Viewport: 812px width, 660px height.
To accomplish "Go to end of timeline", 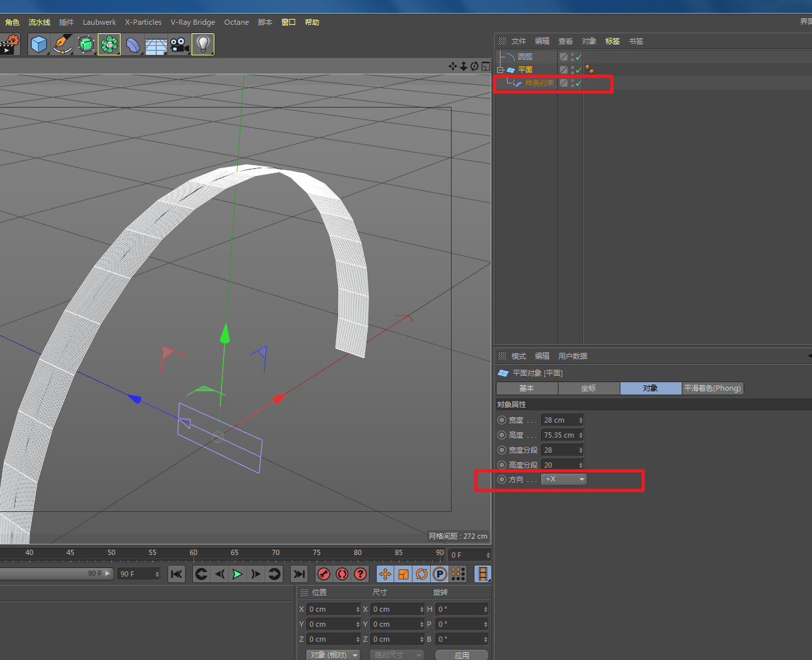I will point(299,574).
